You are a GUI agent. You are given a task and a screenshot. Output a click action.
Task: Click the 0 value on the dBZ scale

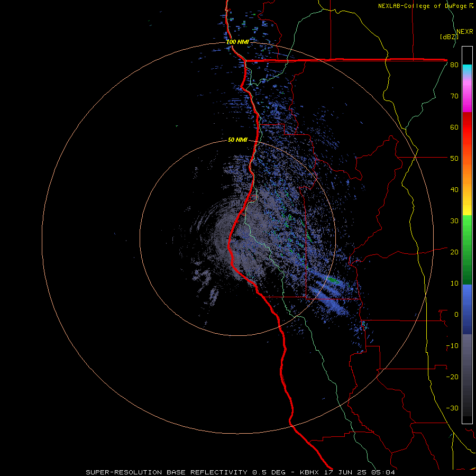[456, 315]
